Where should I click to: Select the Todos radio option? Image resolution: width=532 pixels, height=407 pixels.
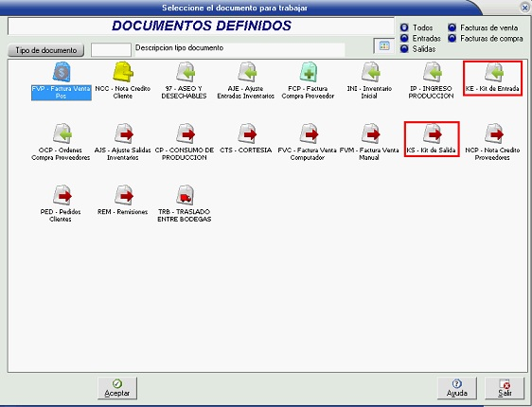404,27
